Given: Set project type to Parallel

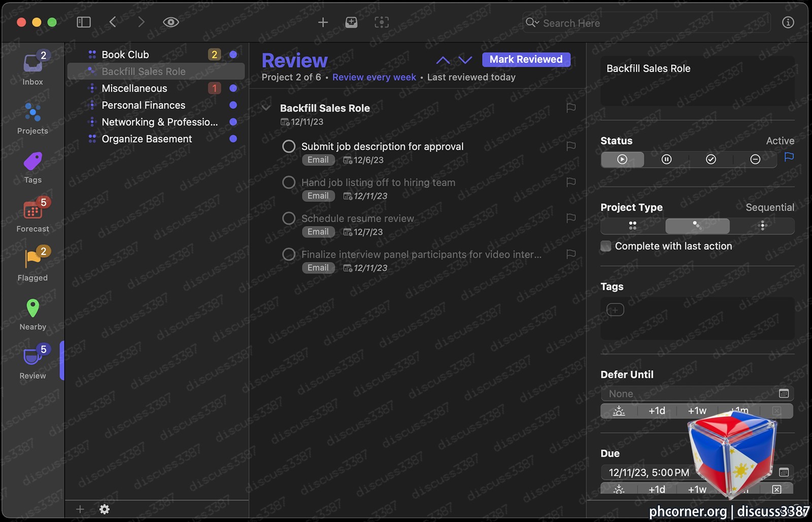Looking at the screenshot, I should pyautogui.click(x=632, y=226).
